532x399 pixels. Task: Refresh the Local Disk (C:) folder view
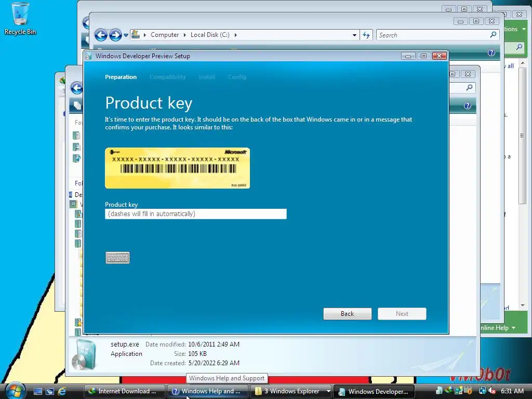click(366, 35)
